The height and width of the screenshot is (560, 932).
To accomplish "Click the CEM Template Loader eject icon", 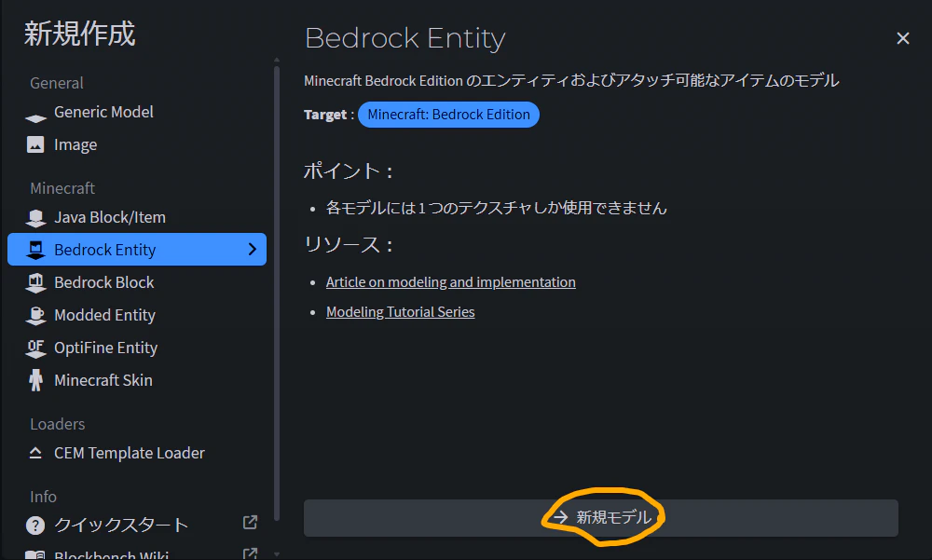I will click(x=35, y=453).
